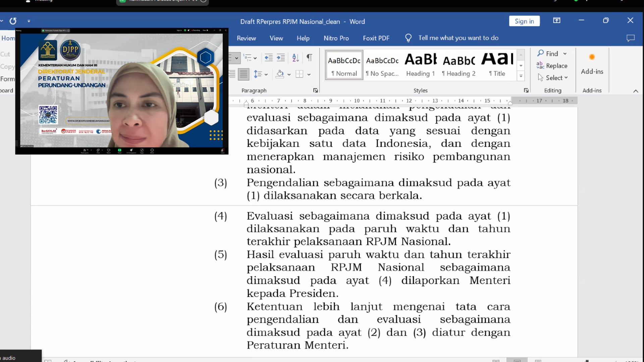Toggle Show/Hide paragraph marks
This screenshot has height=362, width=644.
pos(309,58)
